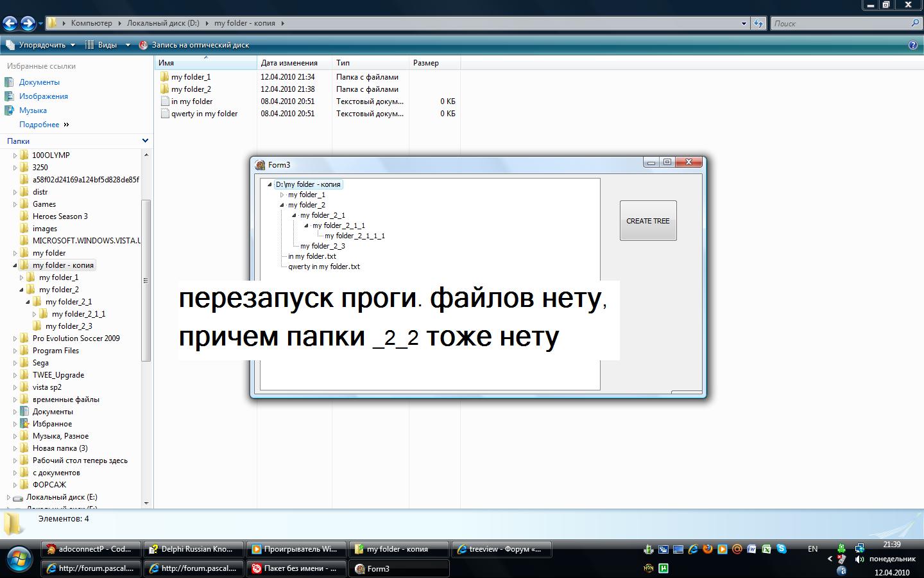This screenshot has width=924, height=578.
Task: Click the Поиск search input field
Action: [839, 23]
